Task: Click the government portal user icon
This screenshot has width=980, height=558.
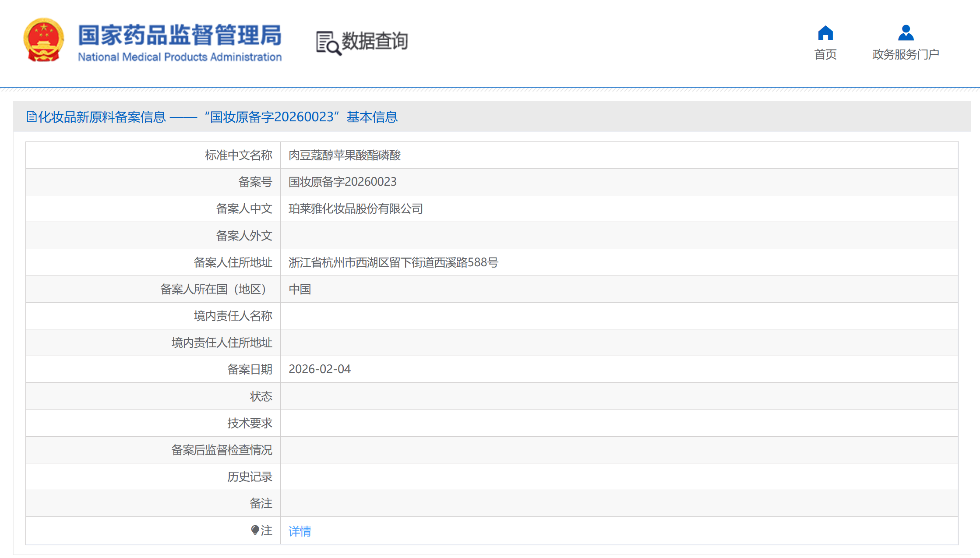Action: tap(906, 33)
